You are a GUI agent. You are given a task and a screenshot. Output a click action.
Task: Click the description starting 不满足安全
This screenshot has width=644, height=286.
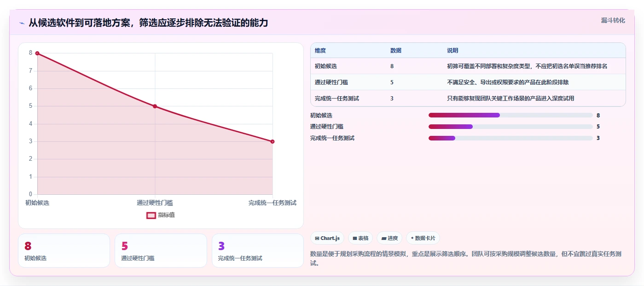508,82
